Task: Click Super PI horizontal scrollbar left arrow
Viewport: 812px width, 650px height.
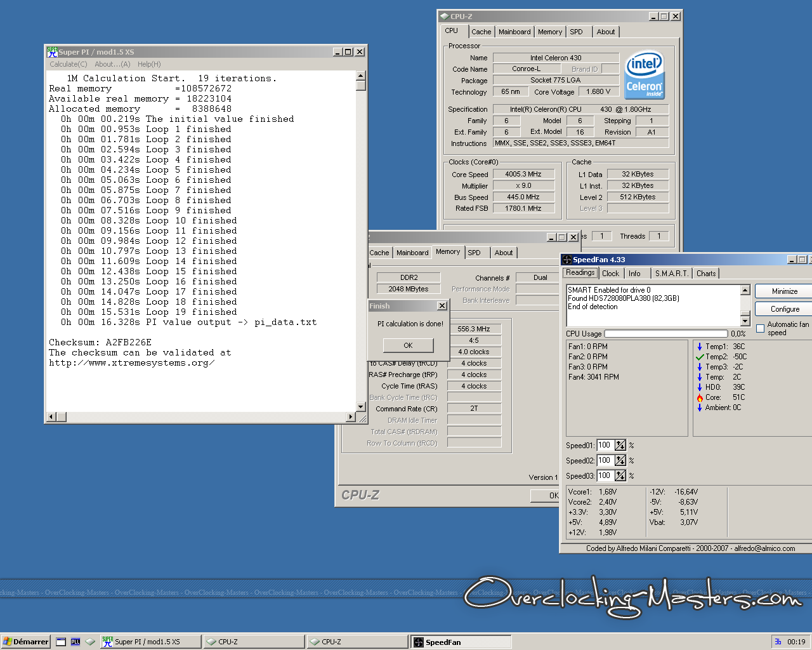Action: (x=51, y=417)
